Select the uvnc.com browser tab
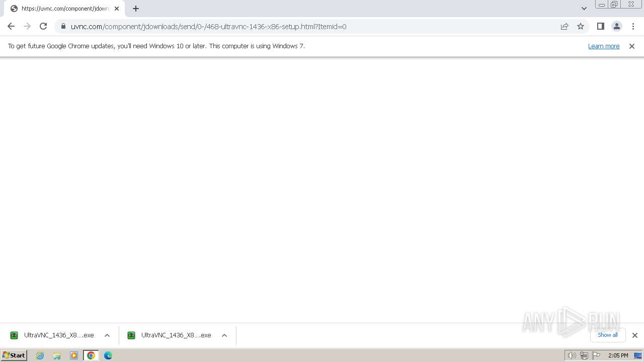 click(64, 9)
